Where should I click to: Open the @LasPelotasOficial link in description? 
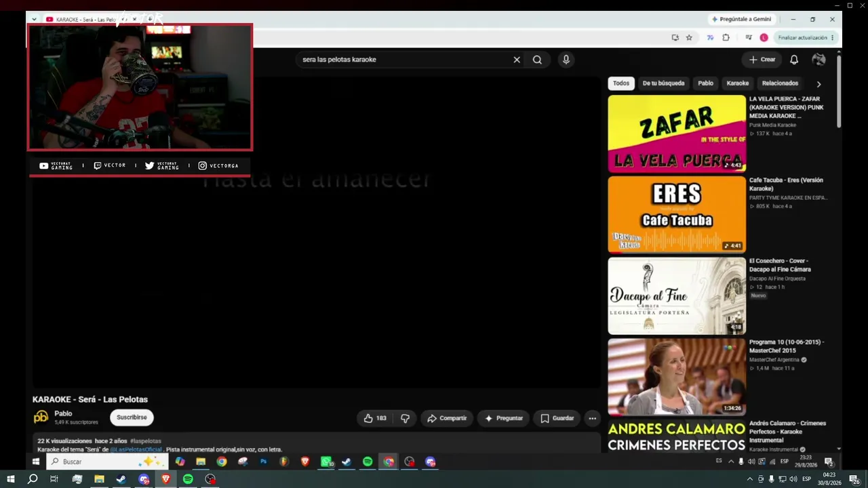[x=136, y=449]
